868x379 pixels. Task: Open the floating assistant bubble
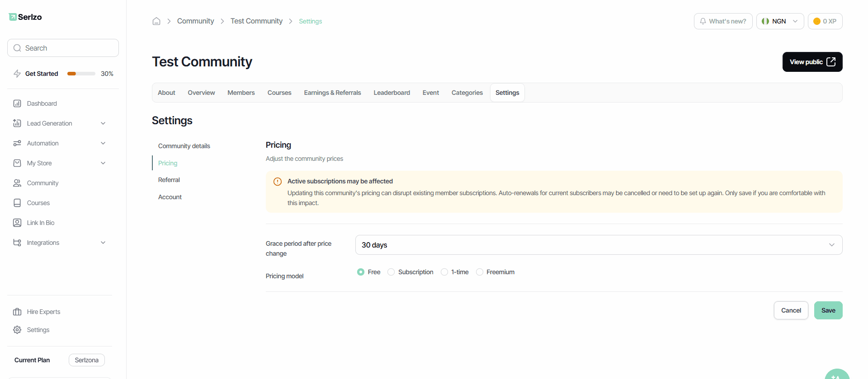tap(837, 374)
